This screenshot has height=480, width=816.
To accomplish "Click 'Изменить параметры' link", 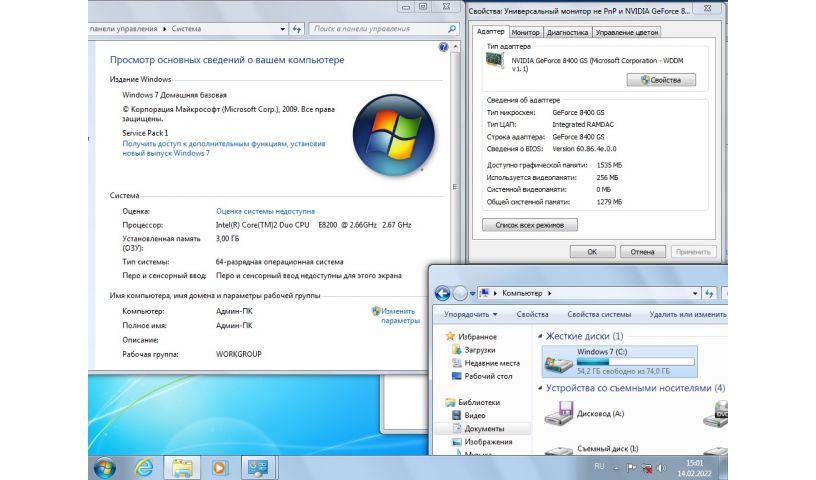I will [400, 316].
